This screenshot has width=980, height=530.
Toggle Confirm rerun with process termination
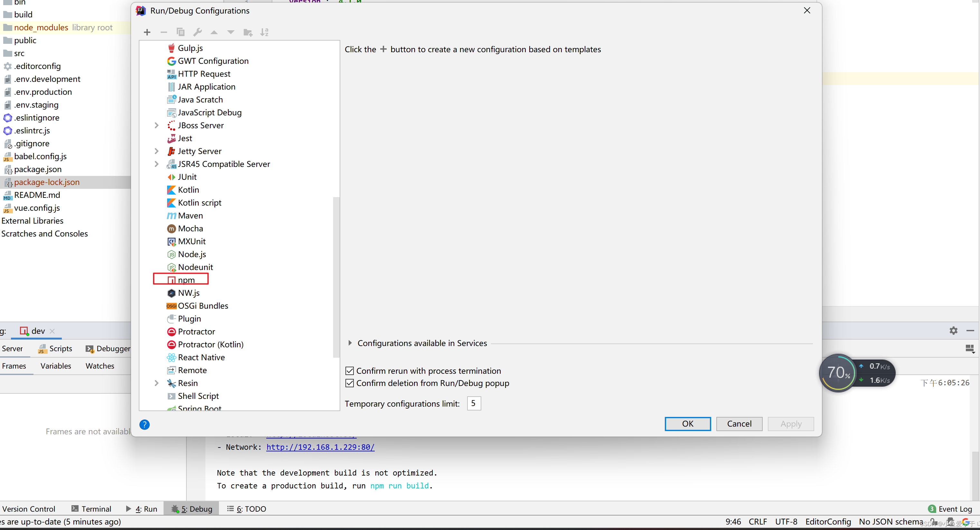(x=350, y=371)
